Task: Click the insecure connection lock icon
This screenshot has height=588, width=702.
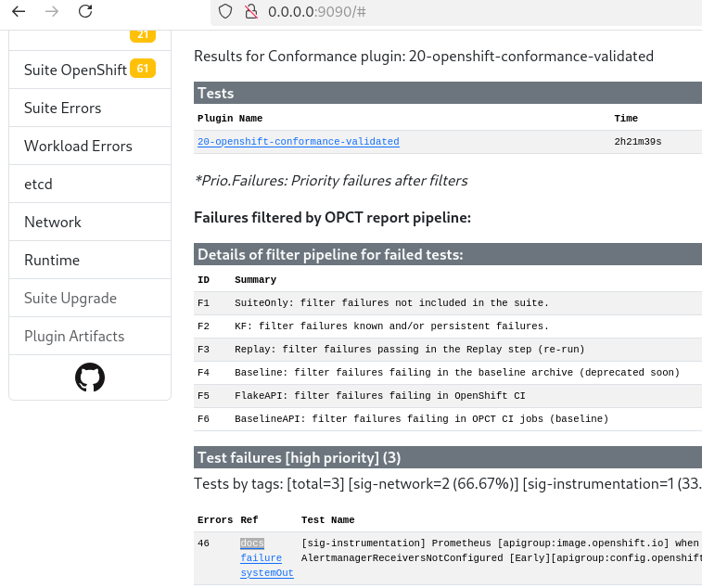Action: [249, 12]
